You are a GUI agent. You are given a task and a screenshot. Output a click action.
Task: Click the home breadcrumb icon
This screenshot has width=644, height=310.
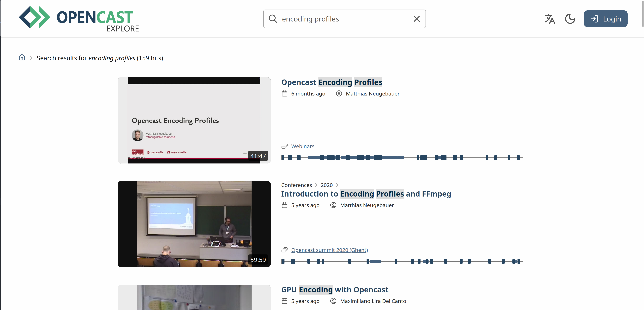coord(22,58)
